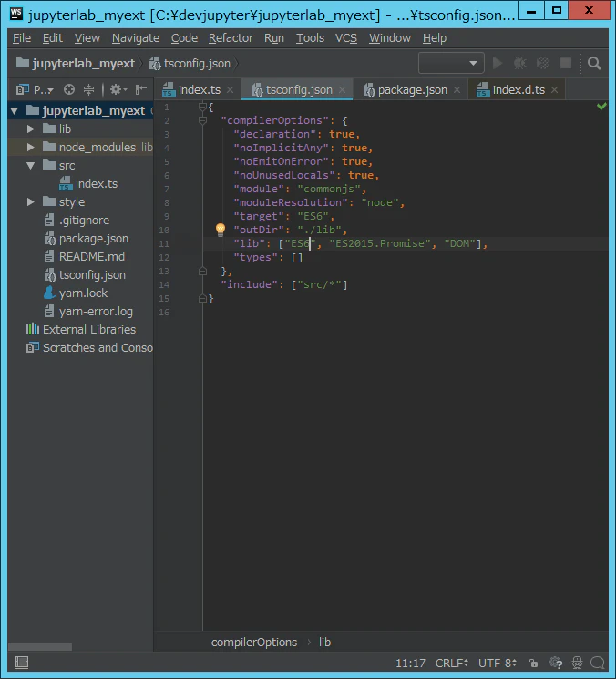Click the Hector inspector icon in status bar

point(577,663)
